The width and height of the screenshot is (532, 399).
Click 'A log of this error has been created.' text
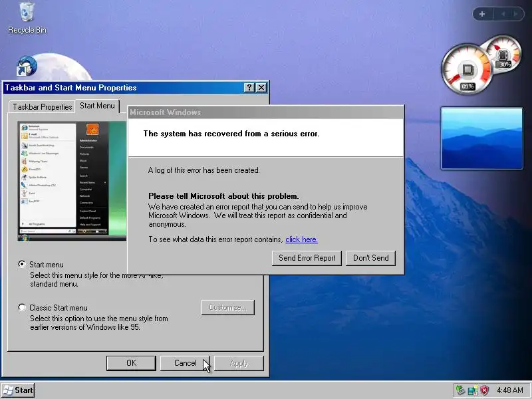click(x=204, y=170)
